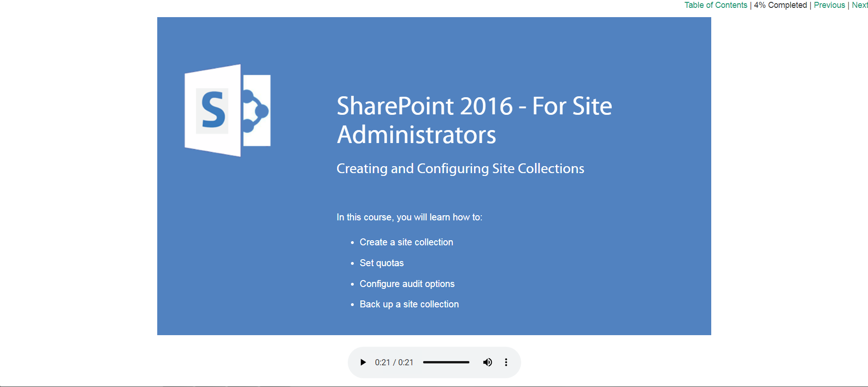Select the 'Set quotas' bullet item
The width and height of the screenshot is (868, 387).
[x=382, y=263]
